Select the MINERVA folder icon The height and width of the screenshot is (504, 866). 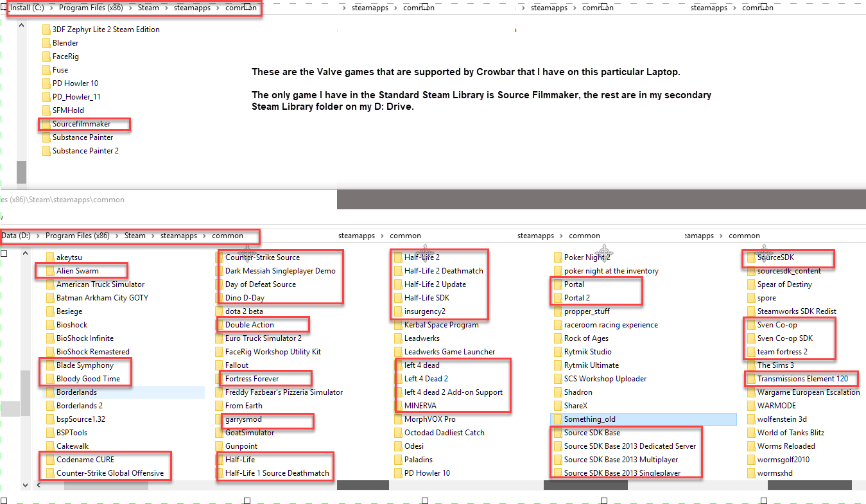pyautogui.click(x=398, y=406)
